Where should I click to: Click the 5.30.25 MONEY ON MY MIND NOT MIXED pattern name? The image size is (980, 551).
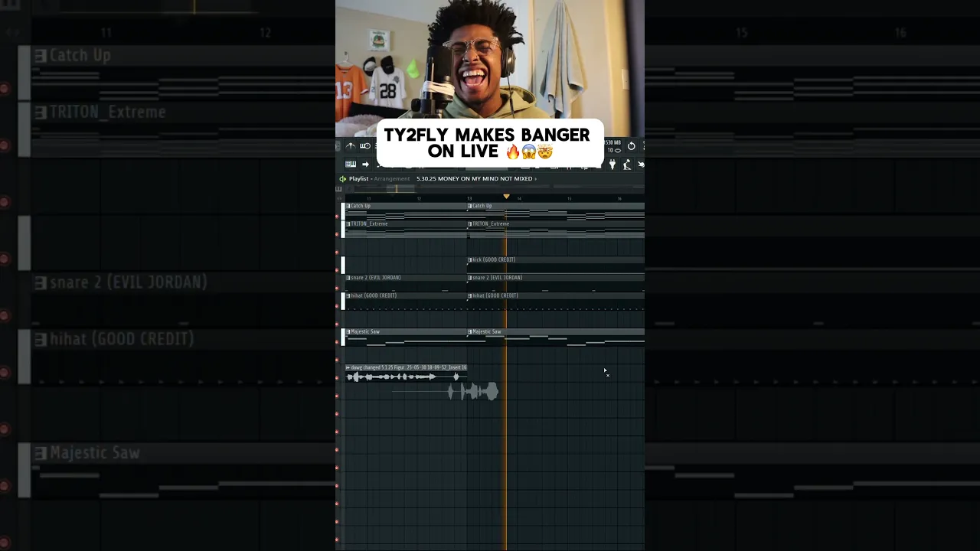coord(474,178)
